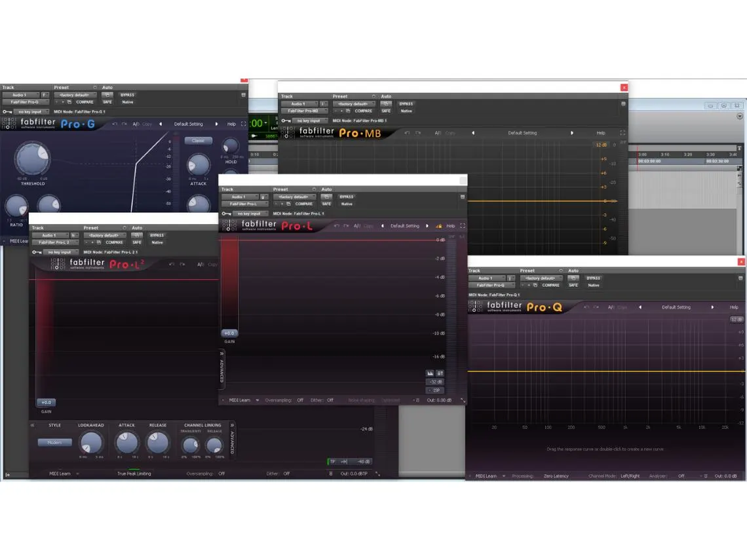This screenshot has width=747, height=560.
Task: Open Default Setting preset menu in Pro-G
Action: tap(188, 124)
